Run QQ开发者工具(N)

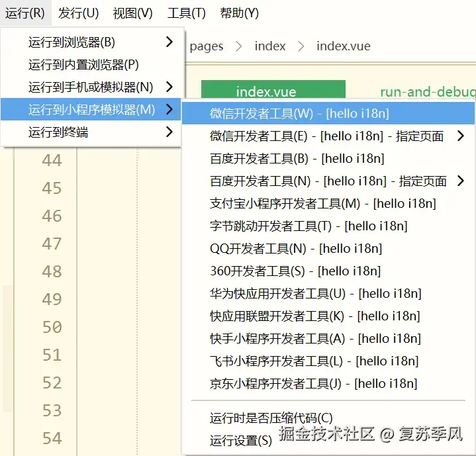coord(328,248)
